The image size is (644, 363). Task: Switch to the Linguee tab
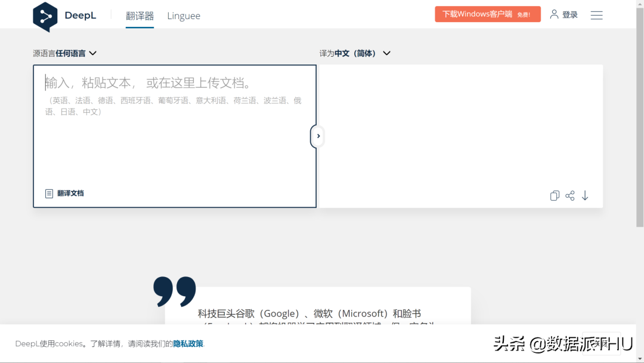(x=184, y=16)
